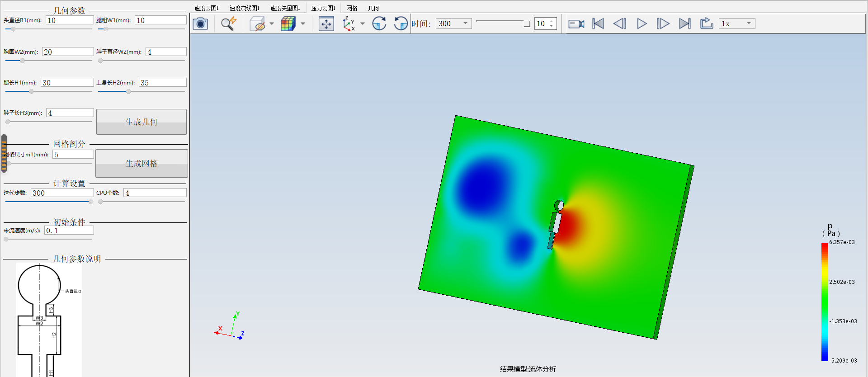868x377 pixels.
Task: Click the 腿长H1 slider
Action: (x=48, y=91)
